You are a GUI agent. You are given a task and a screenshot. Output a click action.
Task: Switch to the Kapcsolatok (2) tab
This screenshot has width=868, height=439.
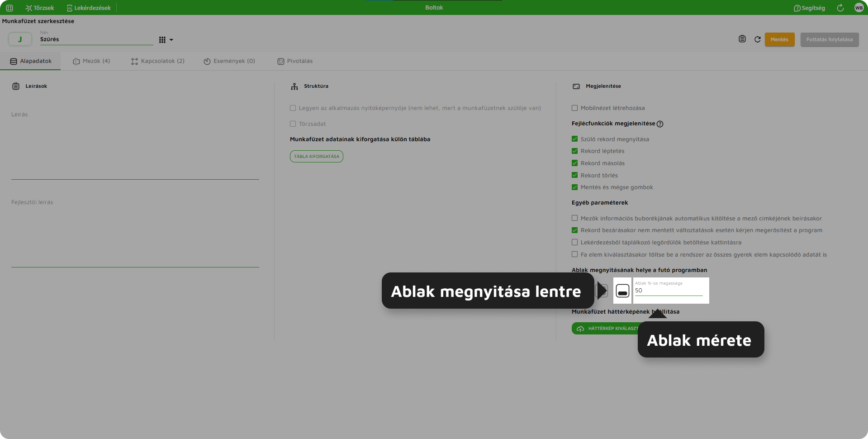pos(158,61)
